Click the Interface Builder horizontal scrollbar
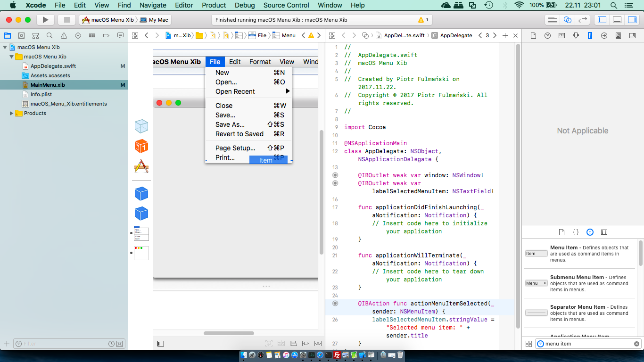Viewport: 644px width, 362px height. pos(229,333)
